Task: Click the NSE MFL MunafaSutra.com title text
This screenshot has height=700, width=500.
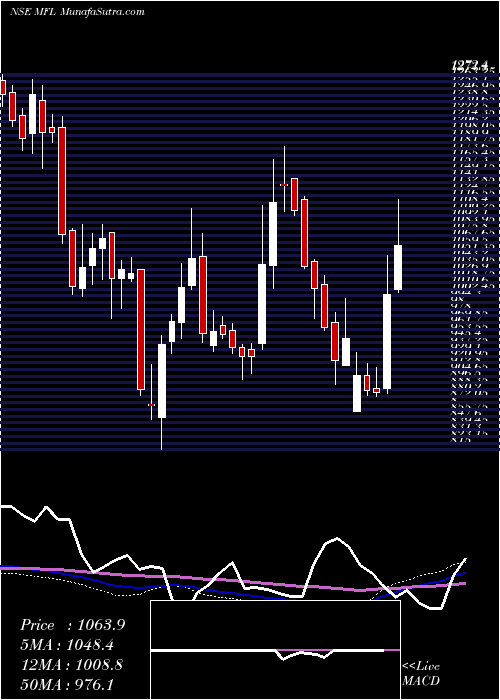Action: [x=77, y=12]
